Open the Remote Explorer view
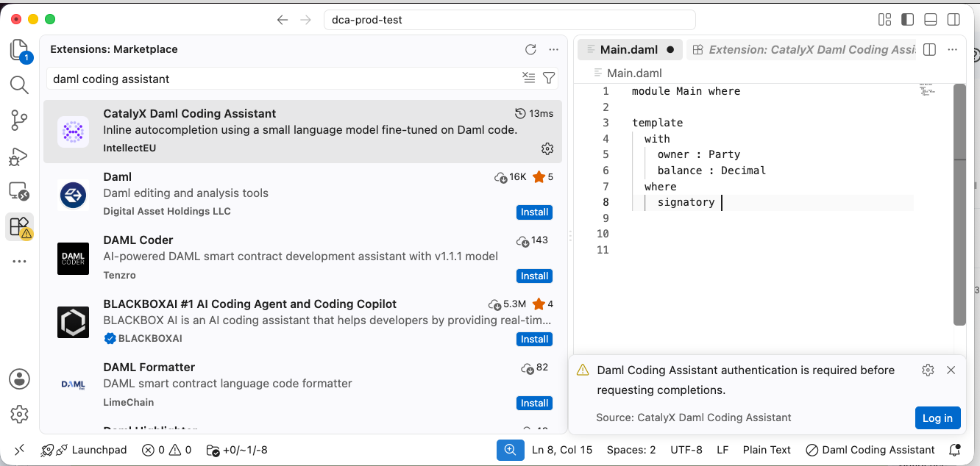 (19, 191)
